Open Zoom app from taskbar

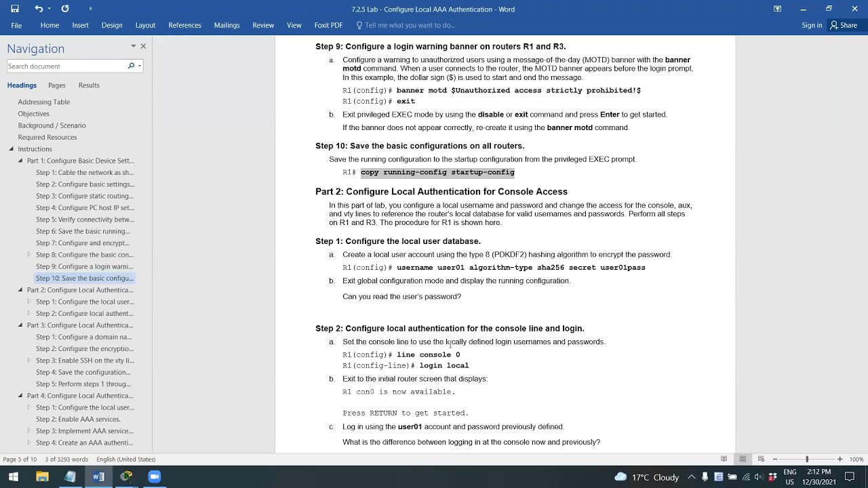154,476
